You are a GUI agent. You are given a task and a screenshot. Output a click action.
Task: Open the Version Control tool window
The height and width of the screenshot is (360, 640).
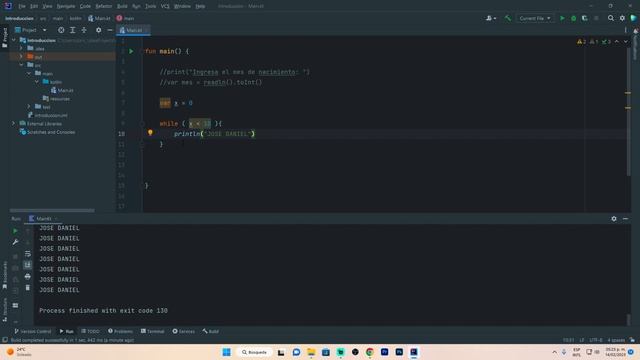tap(33, 331)
